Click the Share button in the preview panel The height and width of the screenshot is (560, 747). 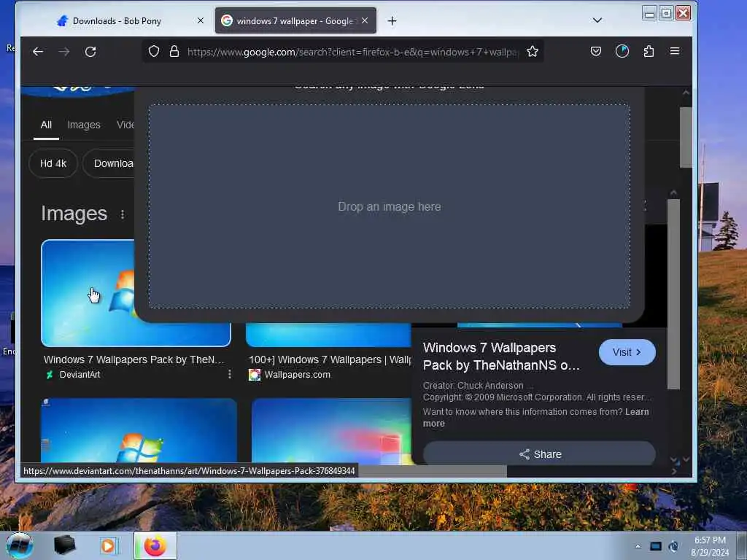click(x=539, y=454)
